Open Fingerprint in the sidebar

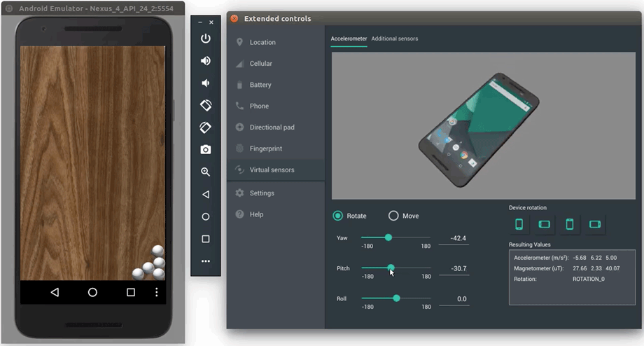tap(276, 148)
